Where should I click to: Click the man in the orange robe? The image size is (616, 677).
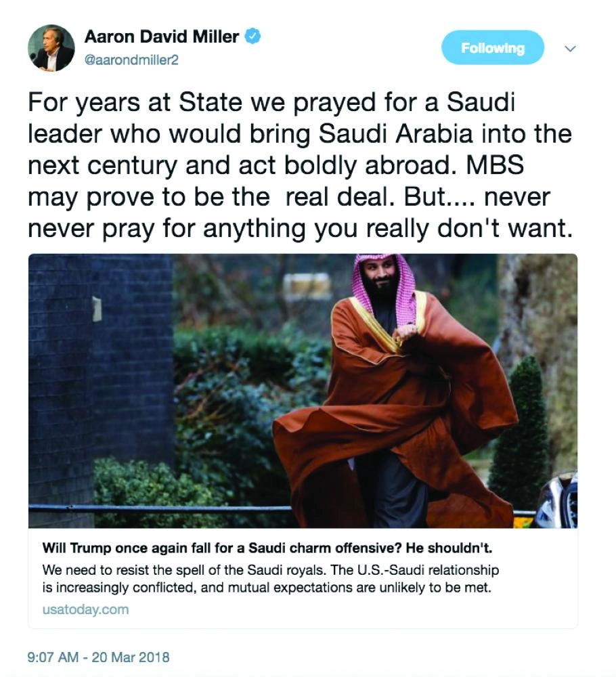click(393, 393)
